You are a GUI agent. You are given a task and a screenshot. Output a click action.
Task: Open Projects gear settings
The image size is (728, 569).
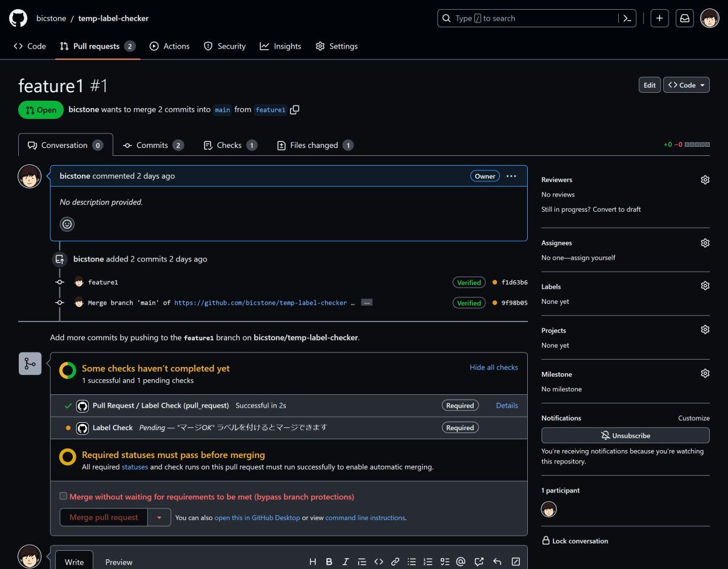[x=705, y=329]
